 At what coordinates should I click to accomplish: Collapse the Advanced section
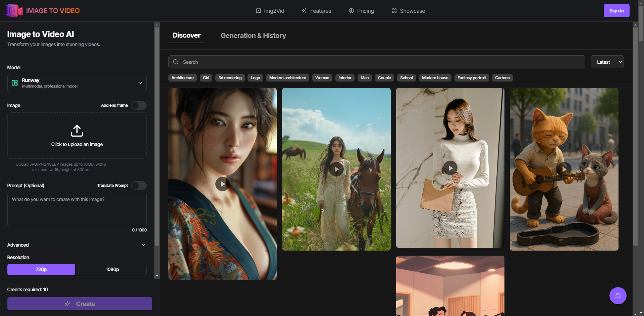144,245
